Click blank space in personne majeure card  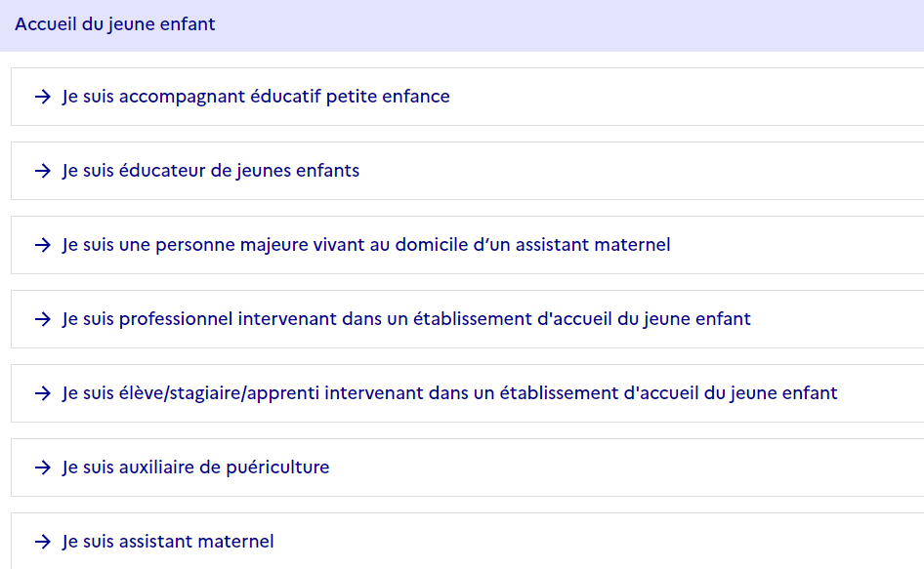coord(795,245)
